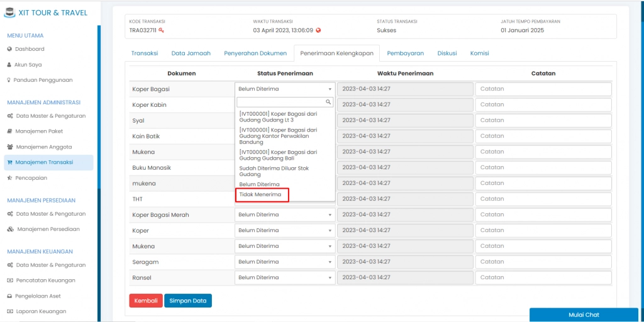The image size is (644, 322).
Task: Open the Mulai Chat widget
Action: pyautogui.click(x=583, y=315)
